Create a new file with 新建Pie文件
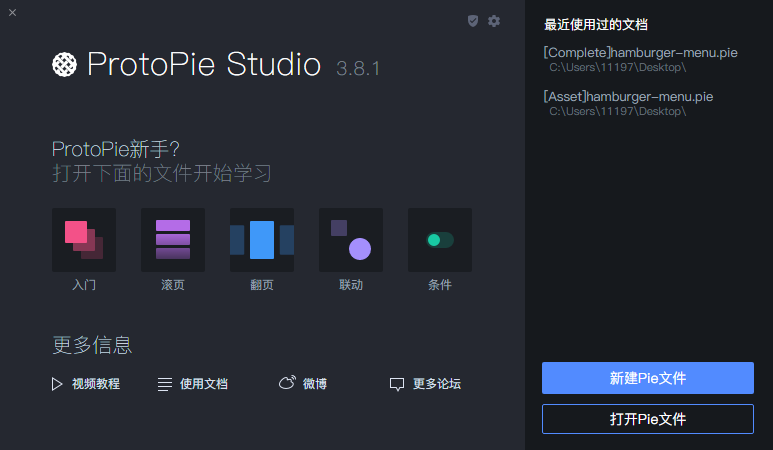This screenshot has height=450, width=773. (648, 378)
